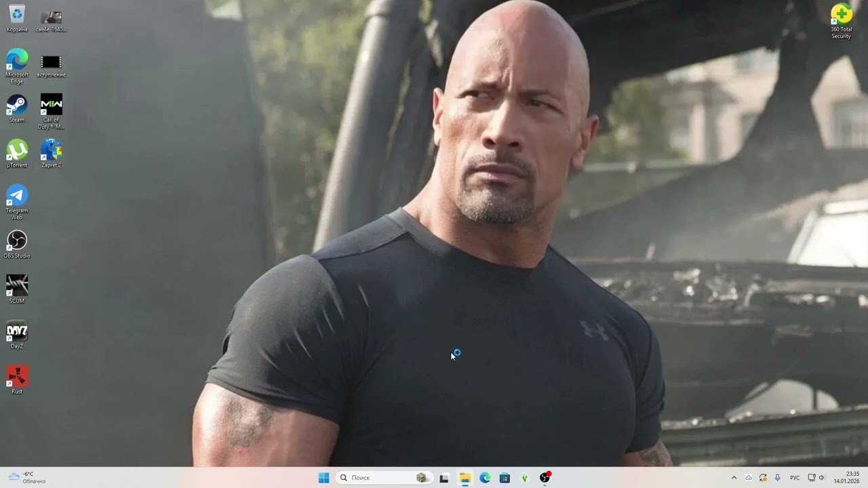Open Microsoft Edge from the taskbar
Screen dimensions: 868x488
pos(485,478)
